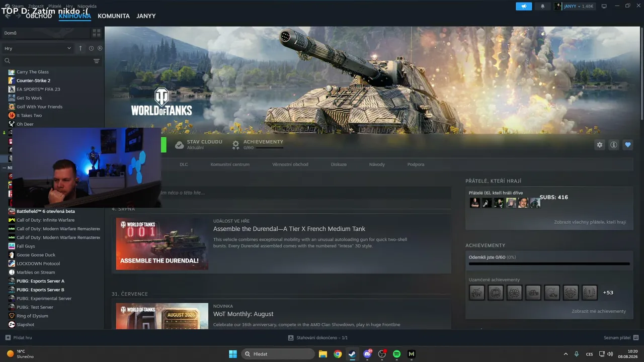
Task: Toggle ready-to-play filter icon
Action: pyautogui.click(x=100, y=48)
